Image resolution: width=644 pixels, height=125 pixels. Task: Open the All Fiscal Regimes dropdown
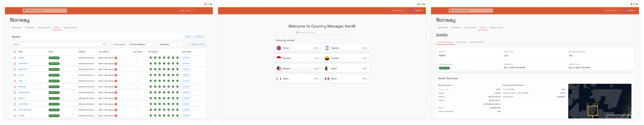pos(143,44)
